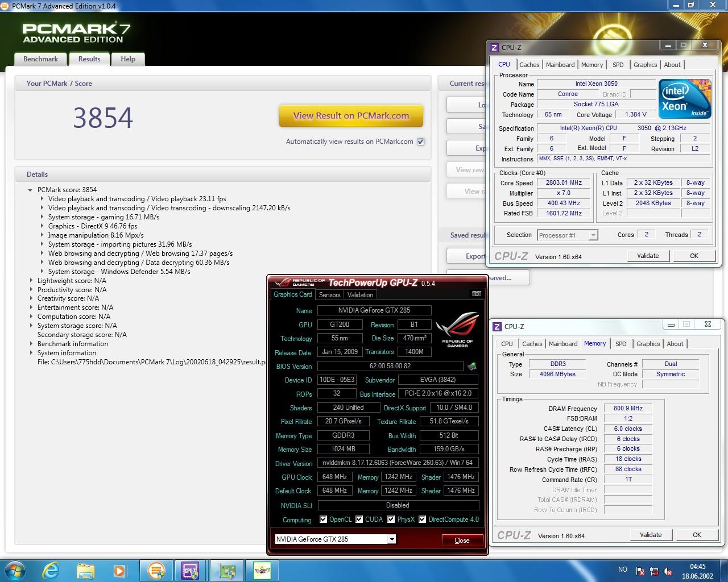Click taskbar clock 04:45
Screen dimensions: 728x582
697,567
